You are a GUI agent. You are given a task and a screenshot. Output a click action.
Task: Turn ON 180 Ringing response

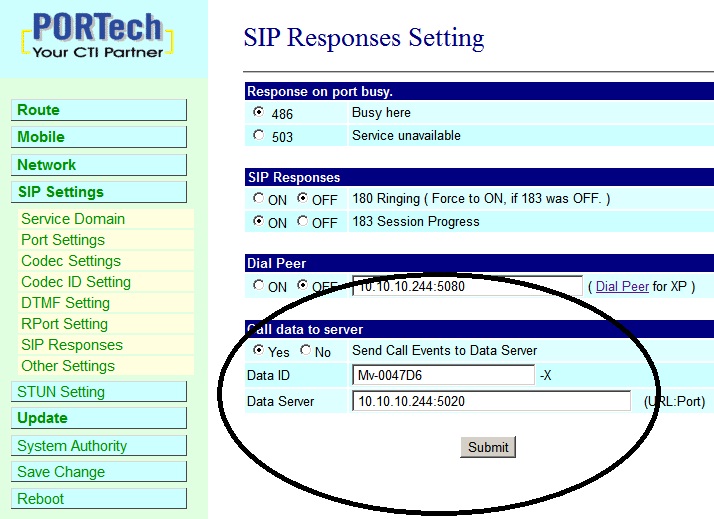point(259,198)
